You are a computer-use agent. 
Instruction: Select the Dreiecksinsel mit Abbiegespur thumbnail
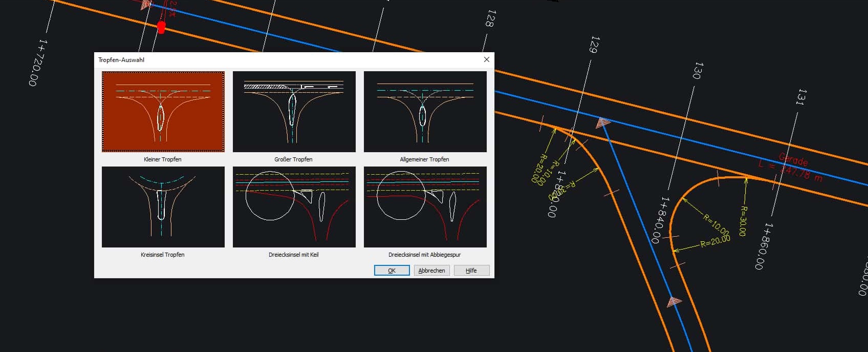pos(425,207)
